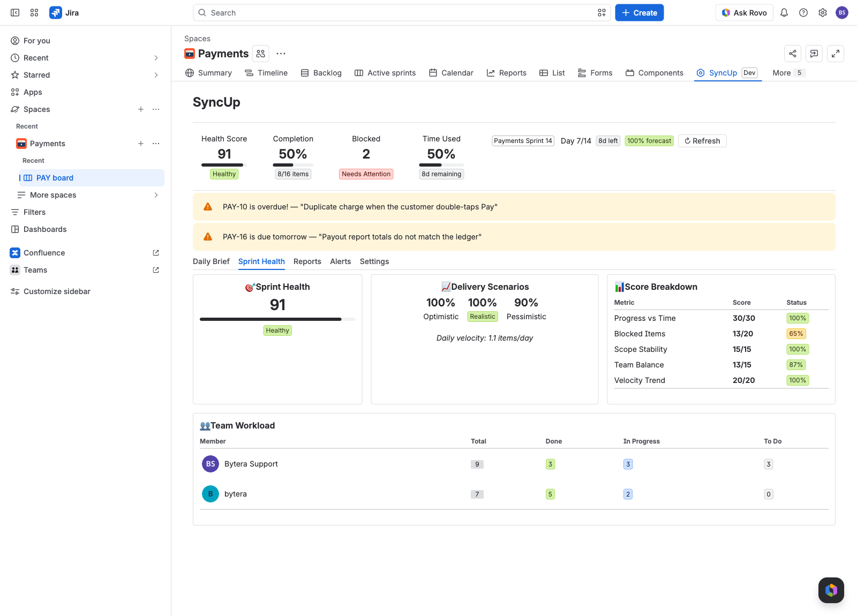Viewport: 857px width, 616px height.
Task: Open the More 5 tabs dropdown
Action: [x=788, y=73]
